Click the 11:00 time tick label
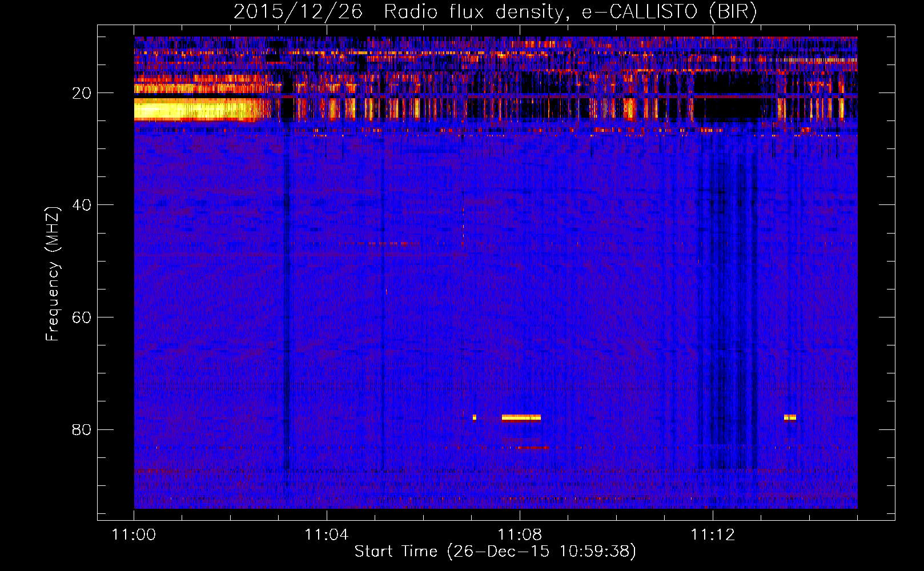Viewport: 924px width, 571px height. [x=134, y=535]
